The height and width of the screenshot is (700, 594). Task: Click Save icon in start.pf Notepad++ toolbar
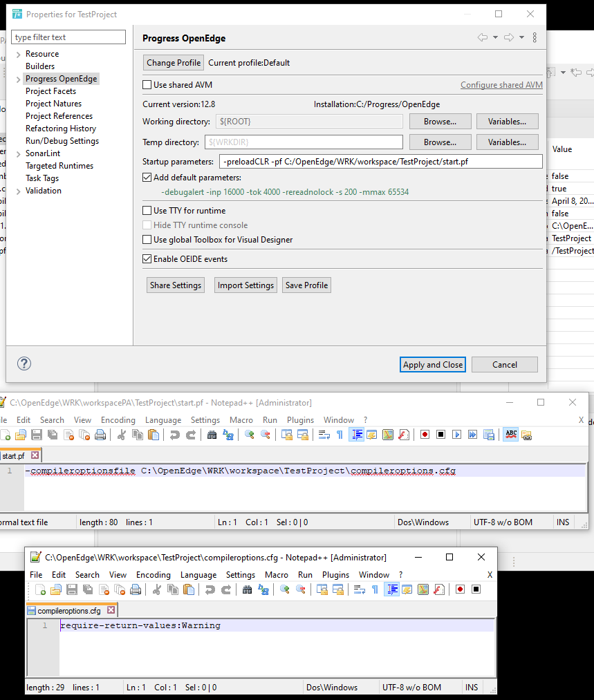[x=37, y=435]
